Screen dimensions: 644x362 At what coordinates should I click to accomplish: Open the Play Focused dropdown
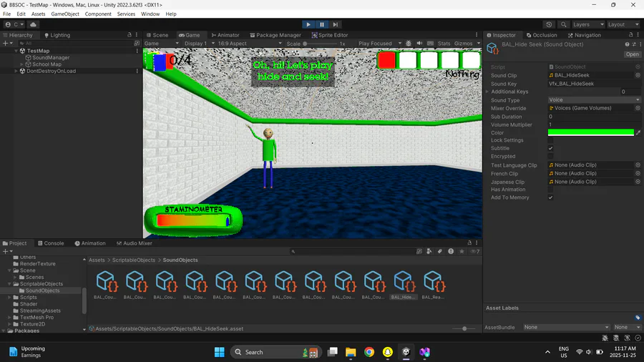(379, 44)
